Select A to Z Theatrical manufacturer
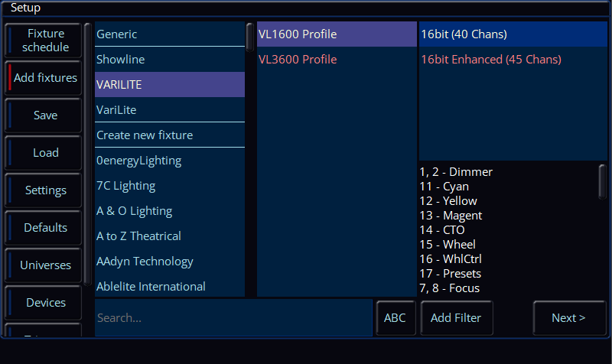 point(170,236)
